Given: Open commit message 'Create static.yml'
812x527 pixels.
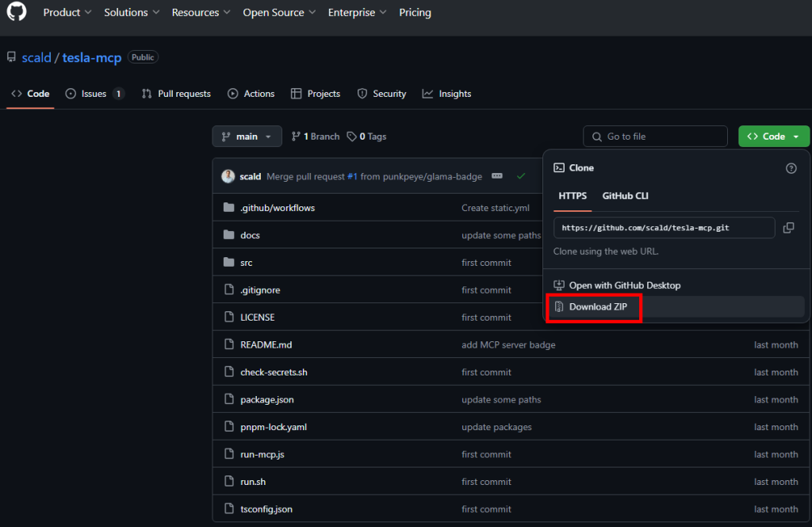Looking at the screenshot, I should coord(496,208).
